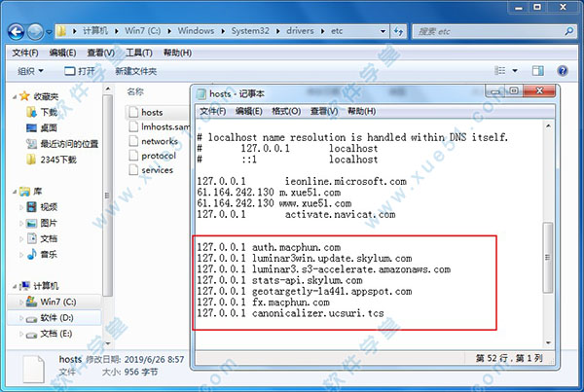The image size is (584, 392).
Task: Place cursor on activate.navicat.com line
Action: (x=296, y=214)
